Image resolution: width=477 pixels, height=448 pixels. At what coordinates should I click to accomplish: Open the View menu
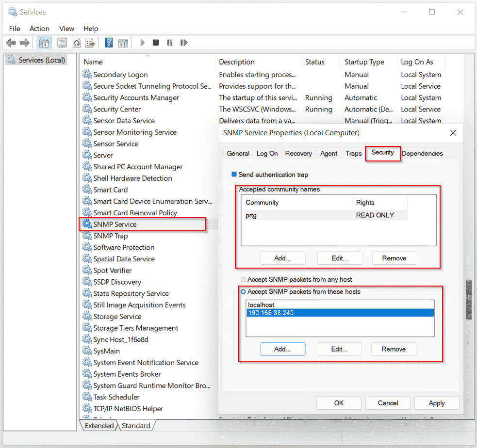[x=66, y=29]
